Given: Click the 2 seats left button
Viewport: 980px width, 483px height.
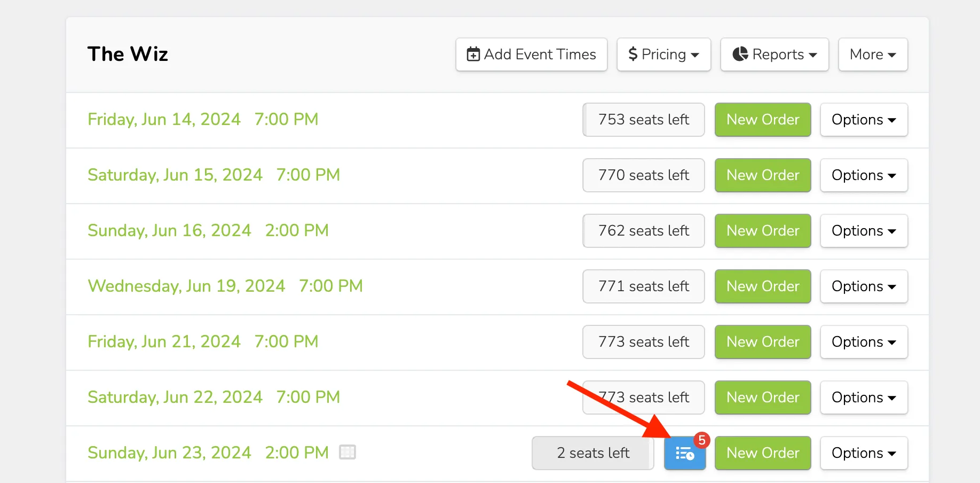Looking at the screenshot, I should (x=593, y=453).
